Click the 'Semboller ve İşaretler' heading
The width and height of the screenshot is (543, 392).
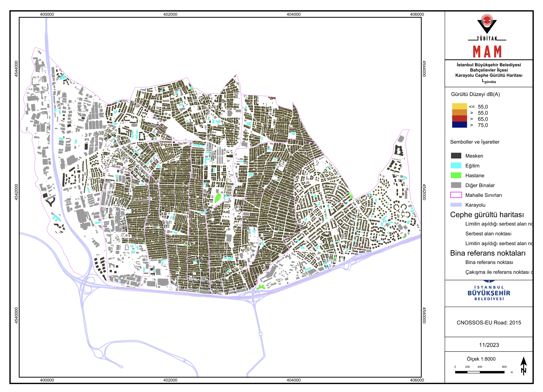pos(475,142)
